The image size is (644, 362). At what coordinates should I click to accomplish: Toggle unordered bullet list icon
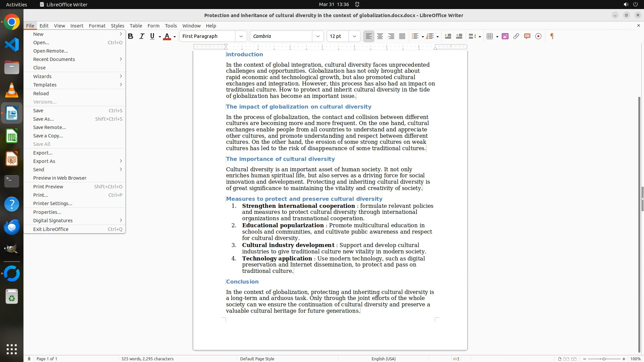click(x=415, y=36)
